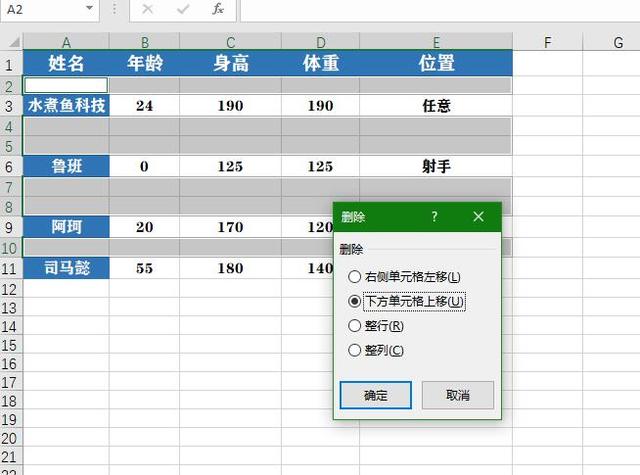Click the select-all triangle corner
Screen dimensions: 640x475
click(12, 42)
